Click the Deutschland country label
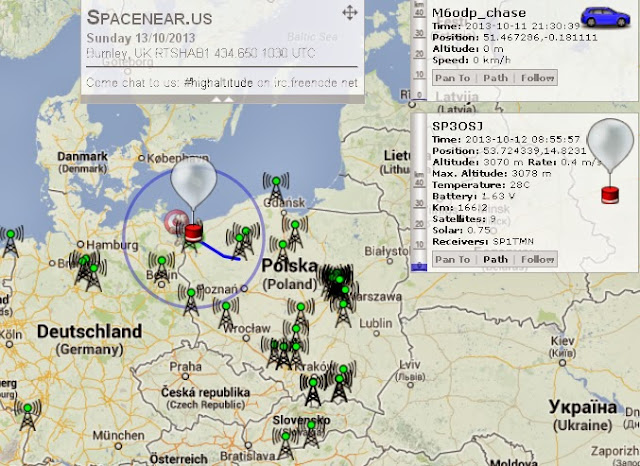640x466 pixels. click(89, 331)
